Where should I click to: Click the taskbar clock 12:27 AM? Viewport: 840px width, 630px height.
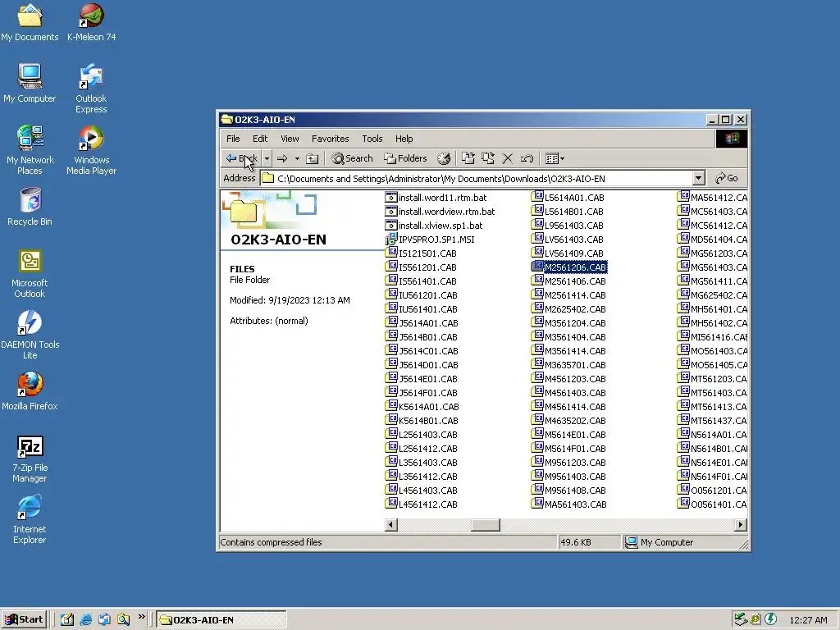808,620
